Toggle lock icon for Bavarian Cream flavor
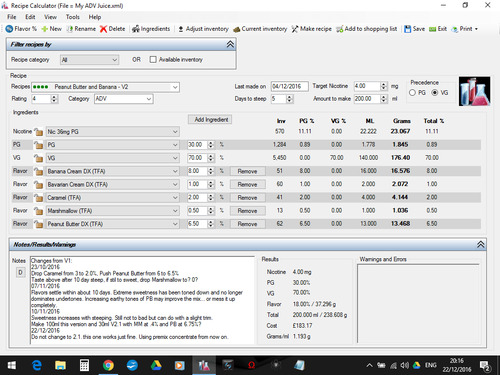This screenshot has height=375, width=500. [38, 184]
